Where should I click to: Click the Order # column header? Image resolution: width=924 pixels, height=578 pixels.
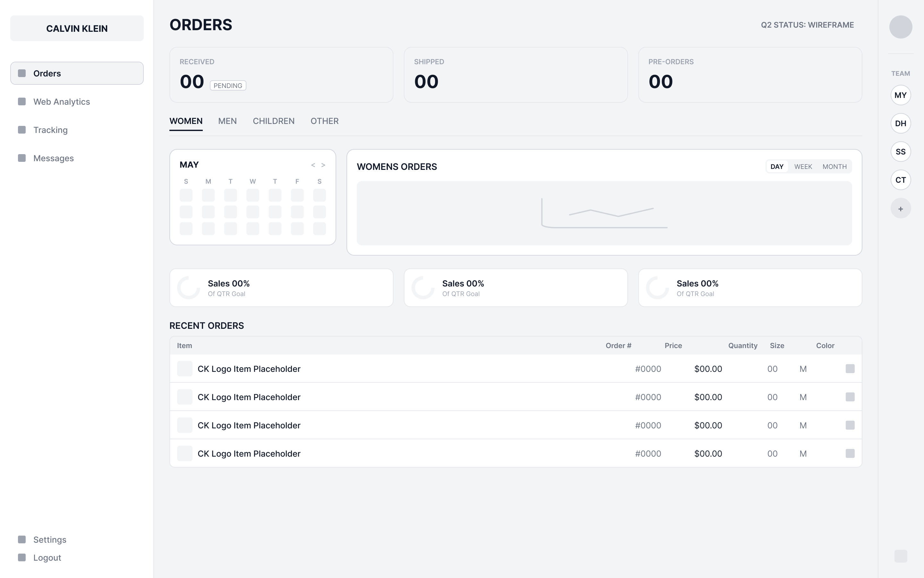[x=618, y=346]
